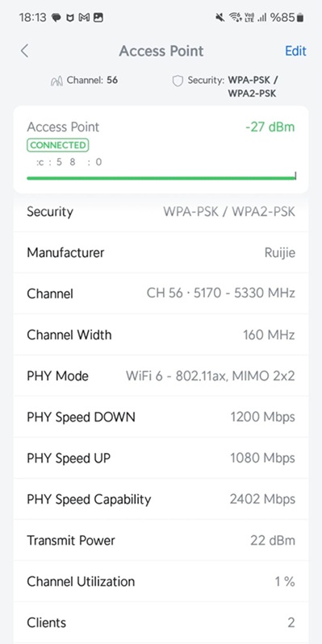Tap the Wi-Fi status icon
Image resolution: width=322 pixels, height=644 pixels.
point(235,17)
